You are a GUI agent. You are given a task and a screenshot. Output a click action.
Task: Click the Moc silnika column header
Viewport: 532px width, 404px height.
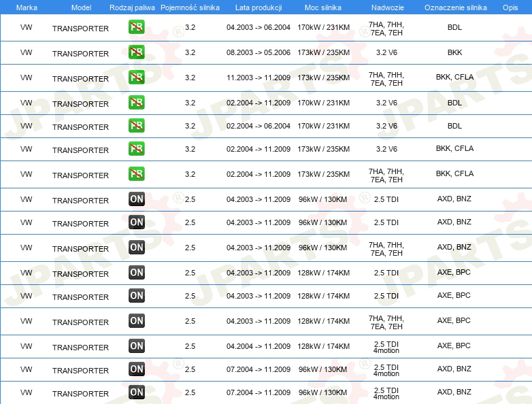click(x=323, y=7)
